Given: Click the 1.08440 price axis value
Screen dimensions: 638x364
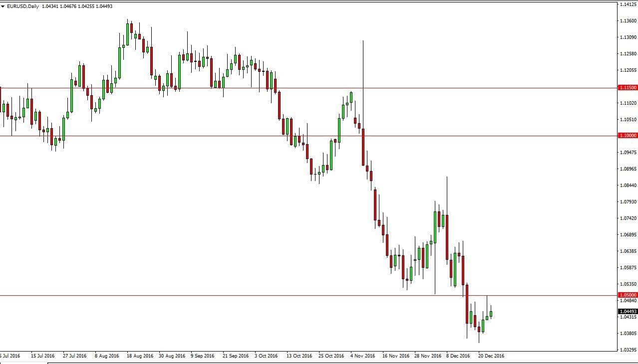Looking at the screenshot, I should point(628,185).
